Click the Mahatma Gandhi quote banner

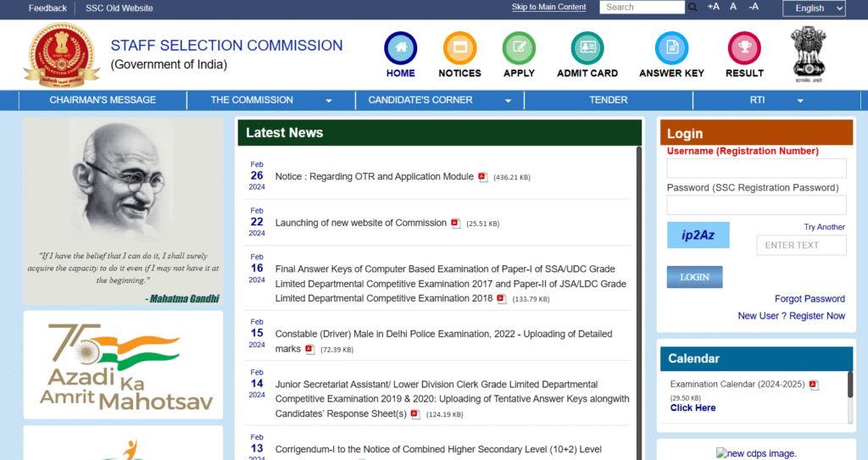(x=124, y=211)
